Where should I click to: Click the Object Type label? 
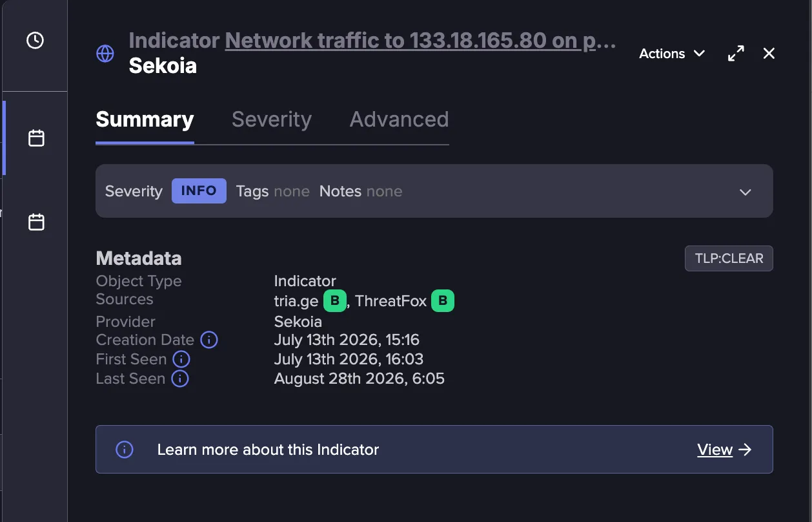pos(139,281)
